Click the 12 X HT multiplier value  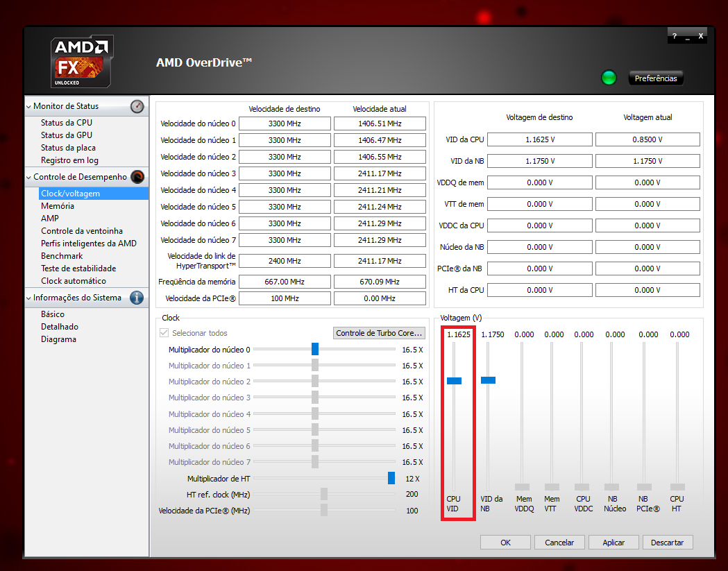412,479
